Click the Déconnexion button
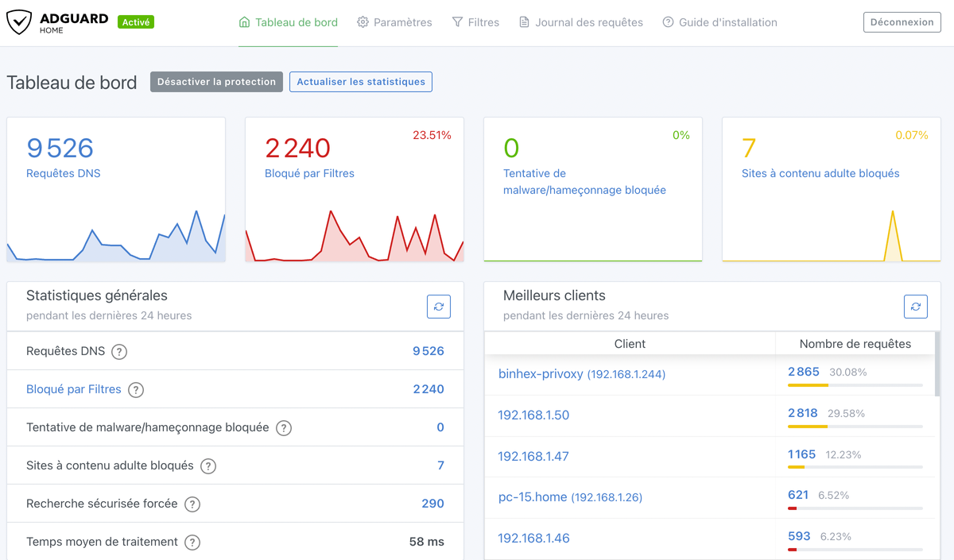The height and width of the screenshot is (560, 954). pos(902,22)
